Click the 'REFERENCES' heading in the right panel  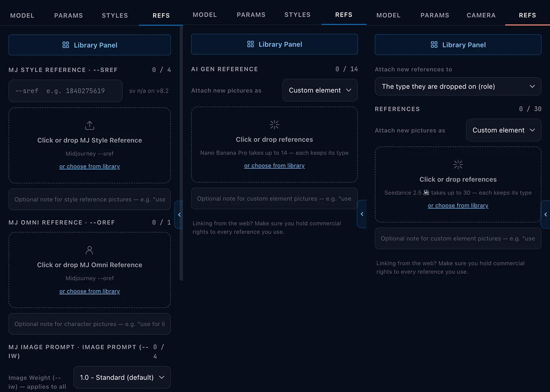point(397,109)
